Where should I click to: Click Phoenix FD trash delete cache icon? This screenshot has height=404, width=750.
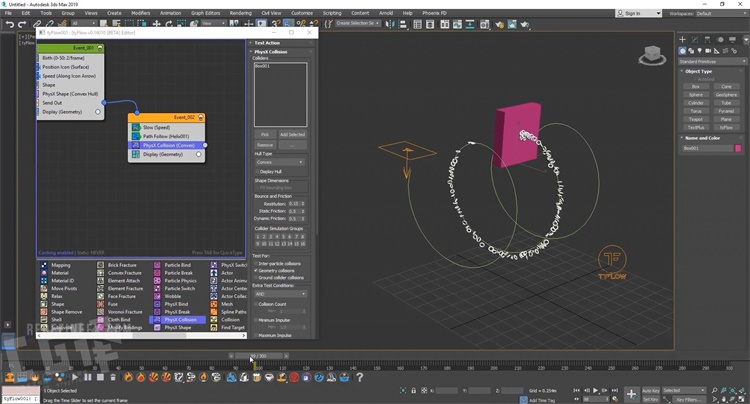click(x=113, y=377)
